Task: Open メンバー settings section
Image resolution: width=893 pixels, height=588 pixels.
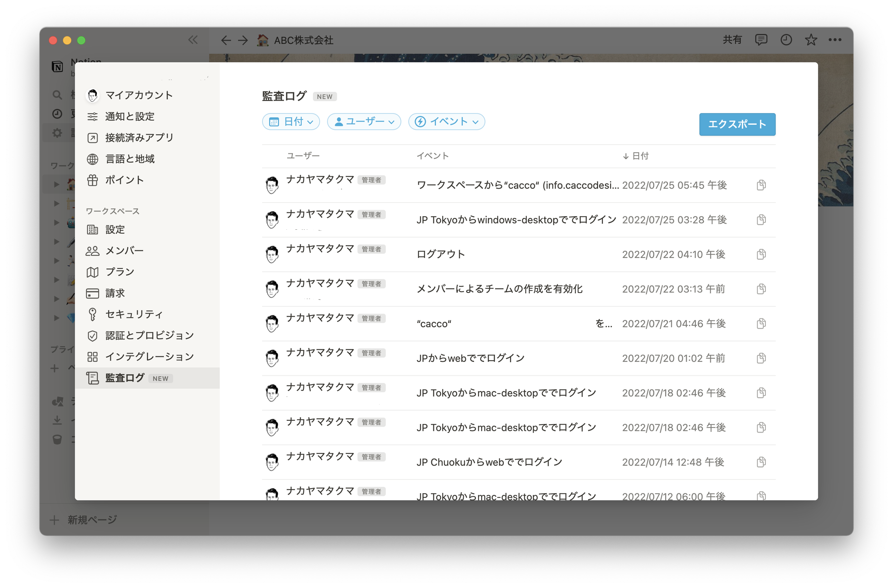Action: [x=124, y=251]
